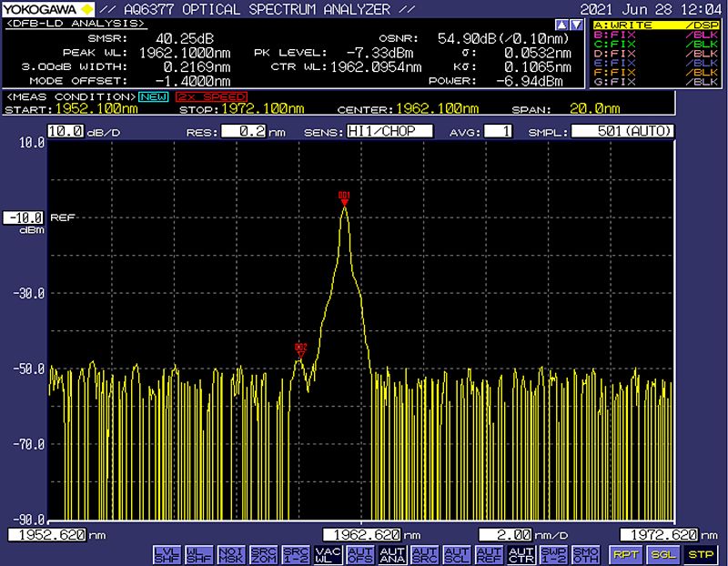Click the -10.0 dBm REF level box
The width and height of the screenshot is (728, 566).
click(x=23, y=218)
